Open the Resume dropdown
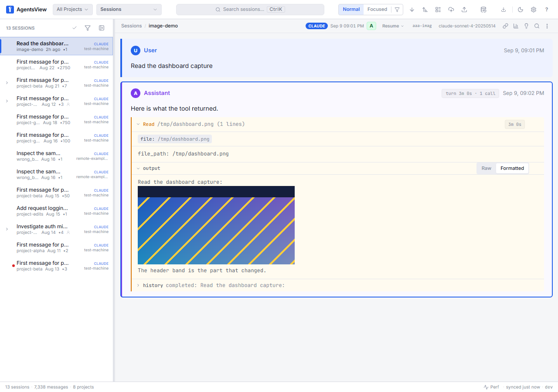The image size is (558, 392). click(393, 26)
